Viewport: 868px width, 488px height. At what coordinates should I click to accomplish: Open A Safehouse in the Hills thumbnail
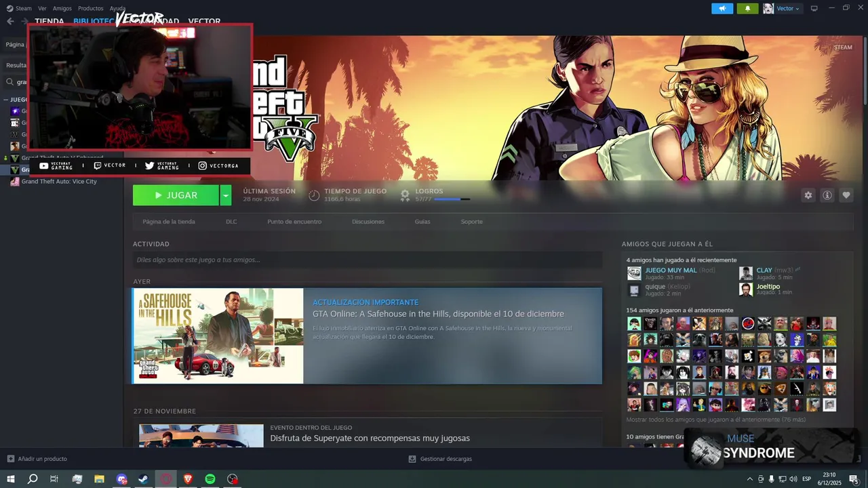[x=218, y=336]
